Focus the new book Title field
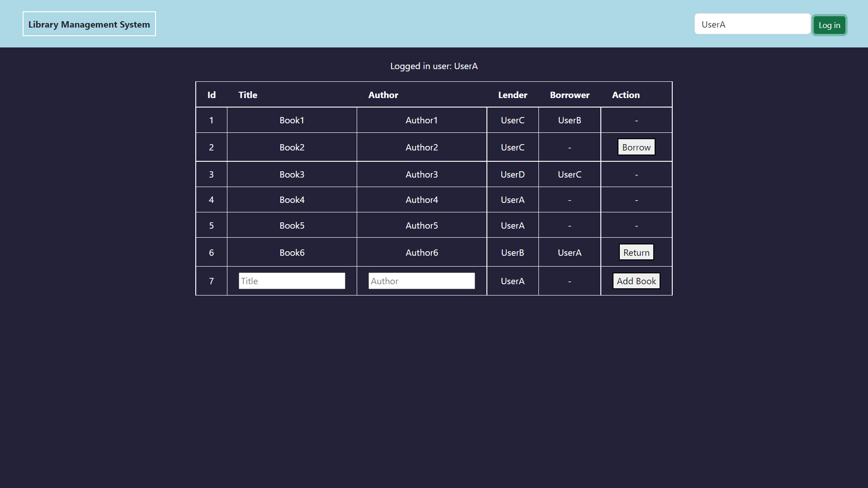 point(292,281)
